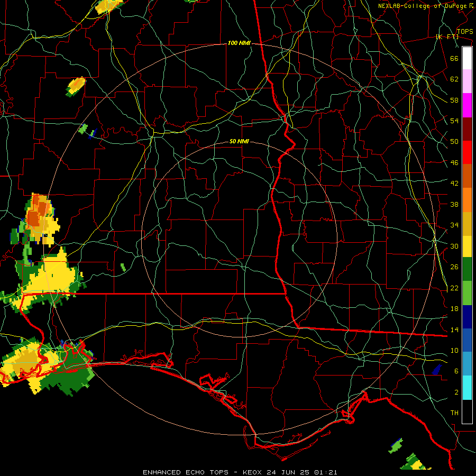This screenshot has width=476, height=476.
Task: Select the light pink legend swatch
Action: (467, 81)
